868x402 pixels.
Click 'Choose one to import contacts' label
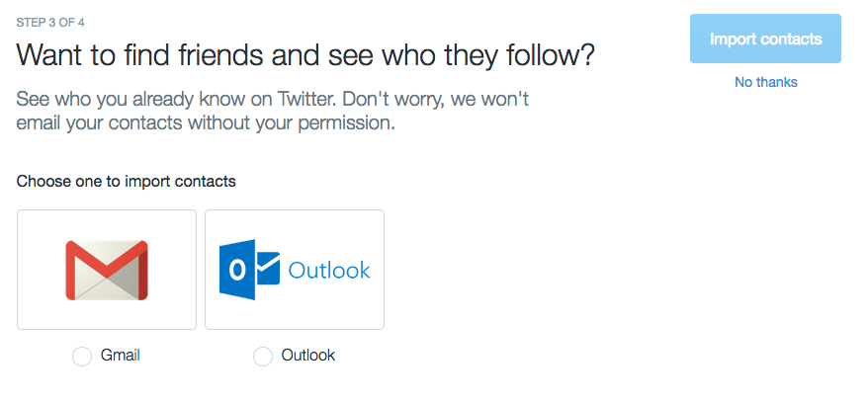pyautogui.click(x=127, y=182)
